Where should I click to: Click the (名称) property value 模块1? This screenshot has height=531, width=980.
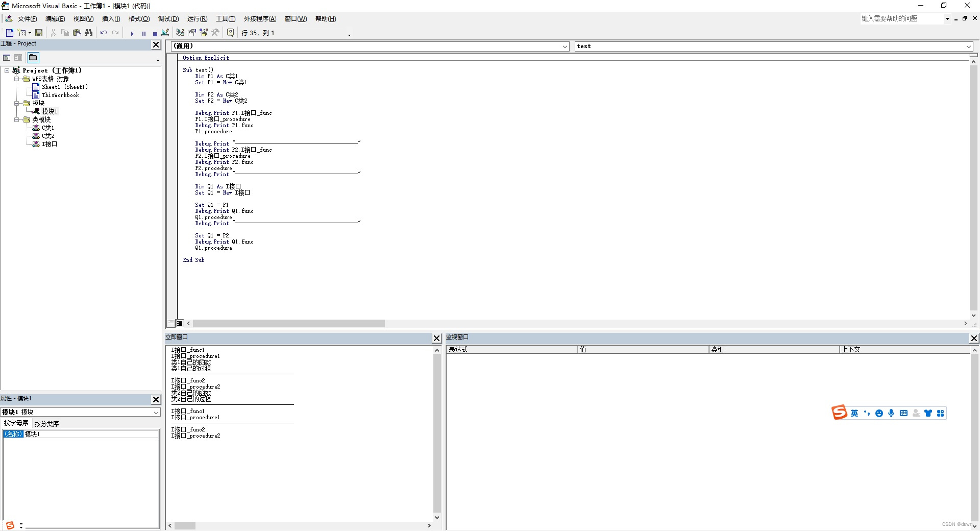tap(91, 434)
